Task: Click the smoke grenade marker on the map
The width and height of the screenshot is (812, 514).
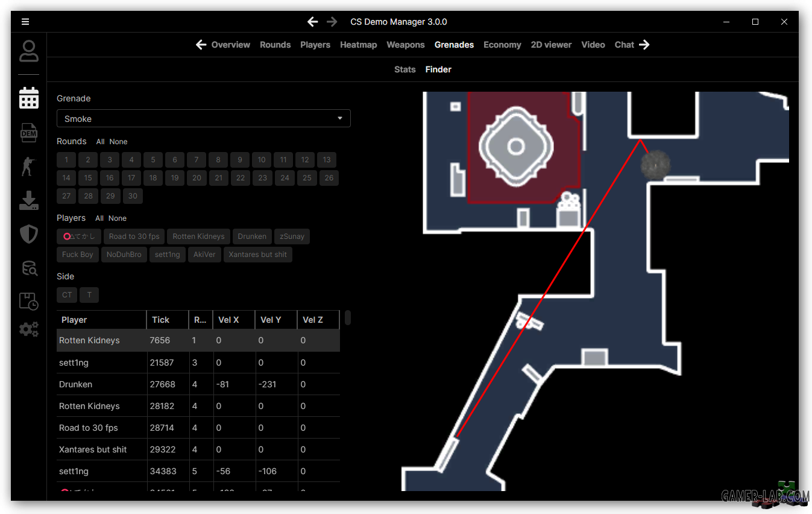Action: (x=655, y=164)
